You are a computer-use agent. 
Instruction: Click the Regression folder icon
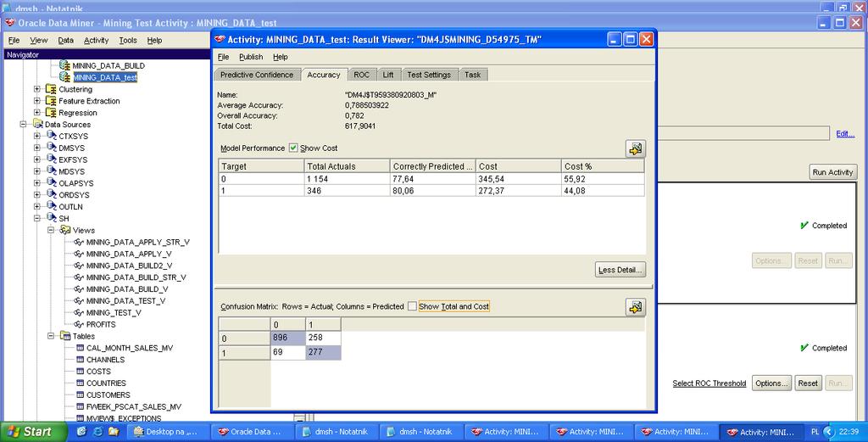(x=51, y=113)
